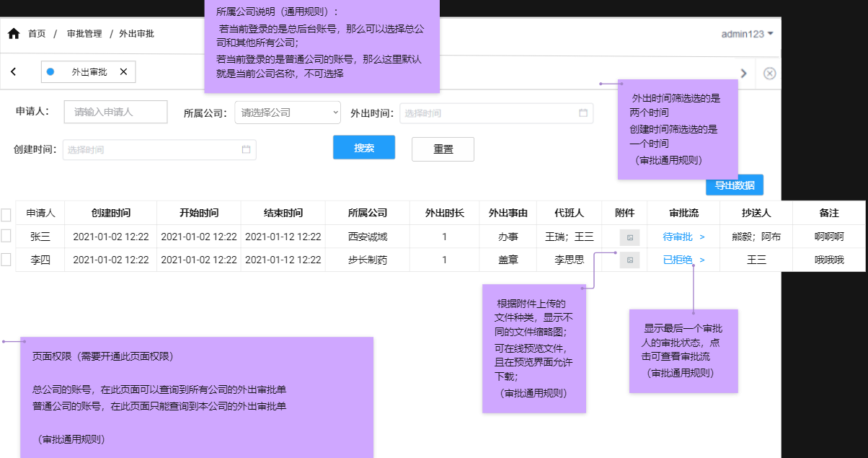Click the 结束时间 column header
Viewport: 868px width, 458px height.
283,213
